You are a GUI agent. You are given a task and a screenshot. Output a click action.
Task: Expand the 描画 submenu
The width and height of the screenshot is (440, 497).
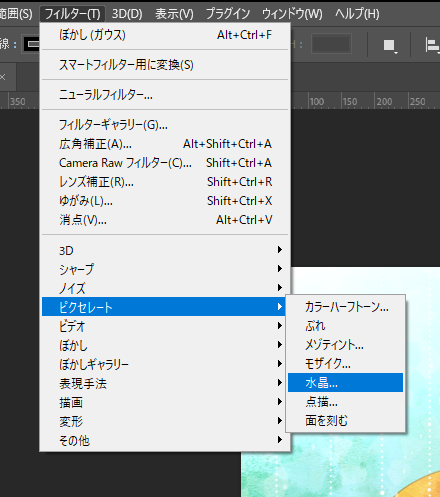165,402
